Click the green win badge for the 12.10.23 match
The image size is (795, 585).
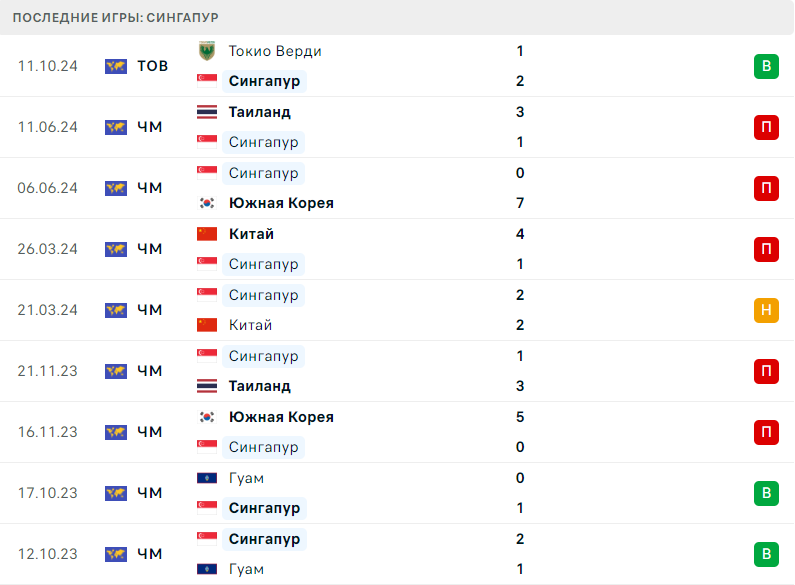click(x=766, y=554)
